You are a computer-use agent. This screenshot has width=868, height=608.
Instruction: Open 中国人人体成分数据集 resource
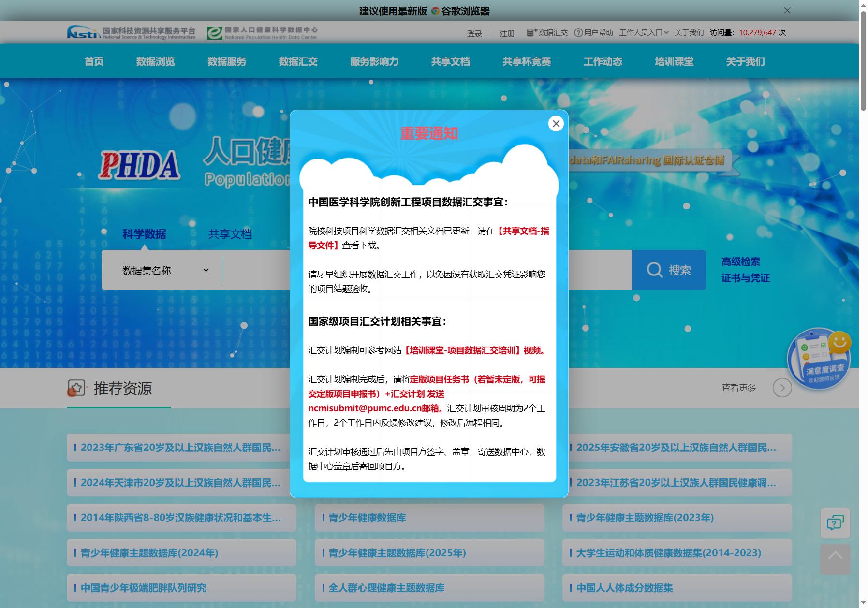pos(677,588)
